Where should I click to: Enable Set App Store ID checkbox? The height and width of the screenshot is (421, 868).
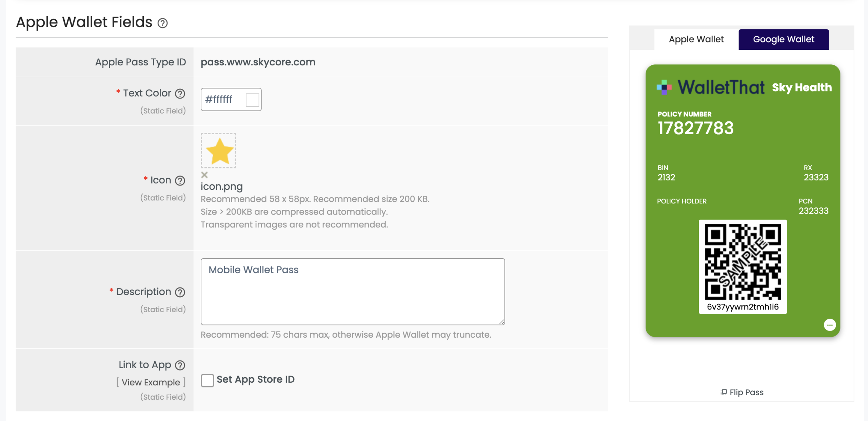207,380
